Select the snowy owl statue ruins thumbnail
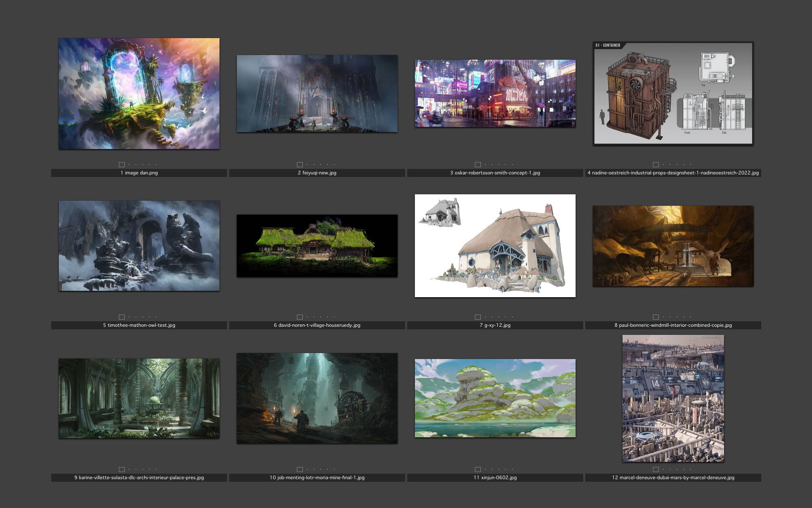 tap(139, 246)
